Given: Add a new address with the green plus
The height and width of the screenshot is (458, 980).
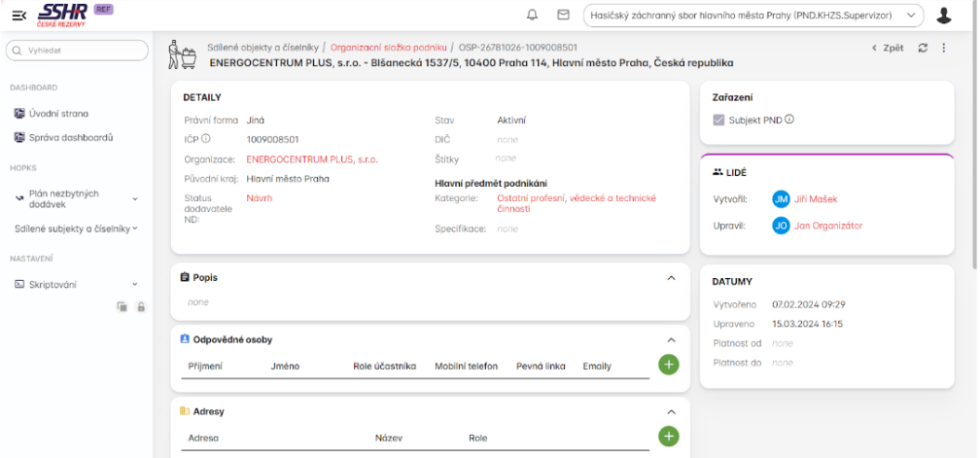Looking at the screenshot, I should [669, 437].
